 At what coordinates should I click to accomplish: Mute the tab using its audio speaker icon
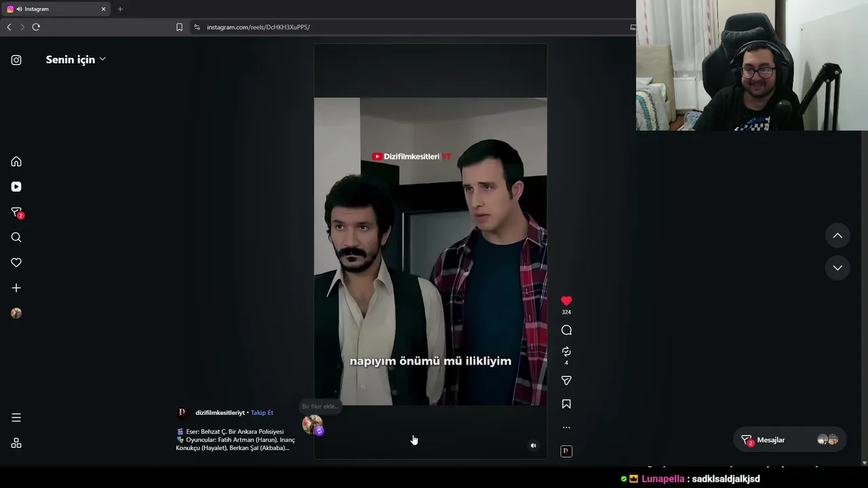point(19,9)
